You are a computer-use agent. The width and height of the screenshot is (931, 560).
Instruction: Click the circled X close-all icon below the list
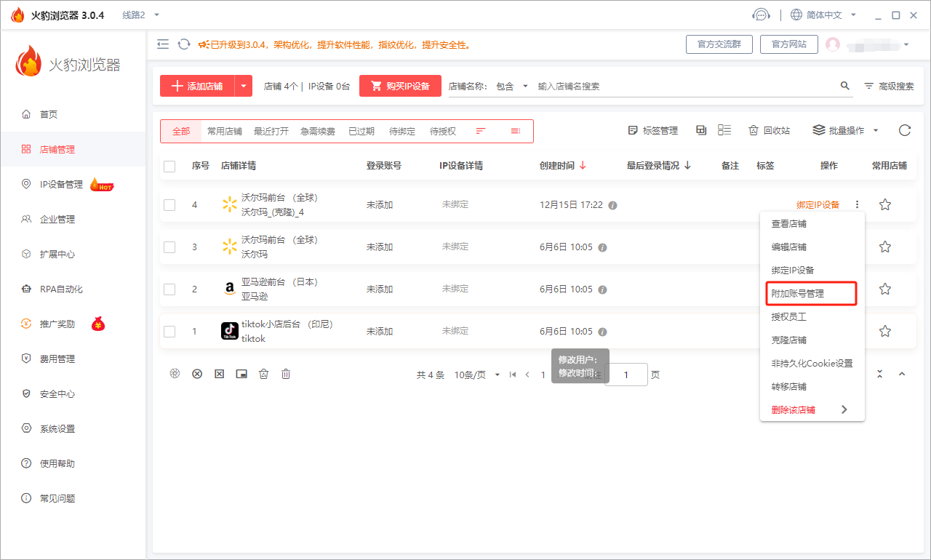197,373
